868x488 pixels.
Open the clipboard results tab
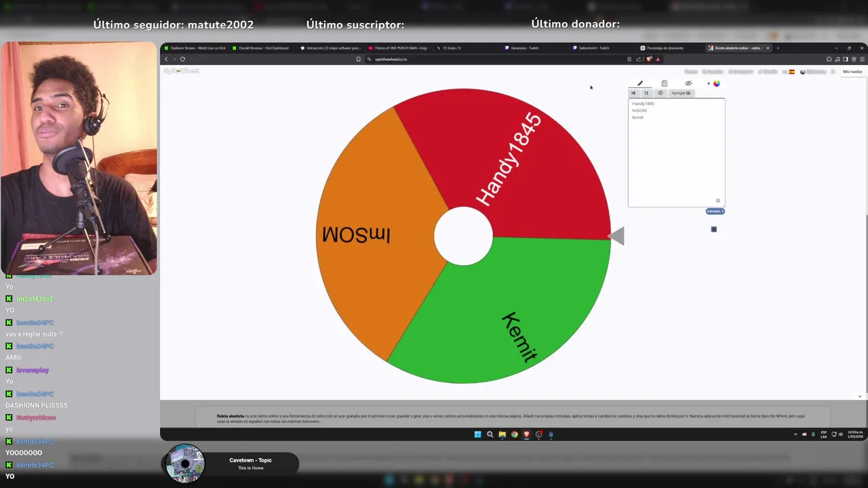coord(664,83)
